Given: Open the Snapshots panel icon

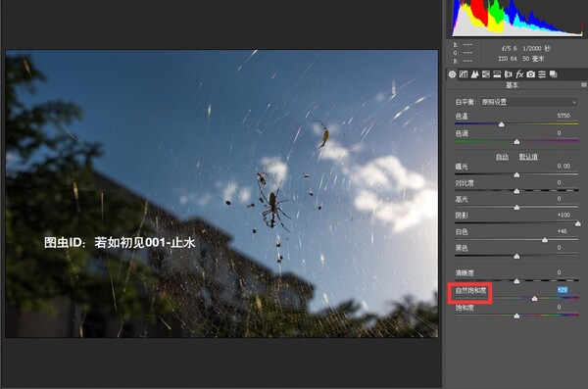Looking at the screenshot, I should (553, 74).
